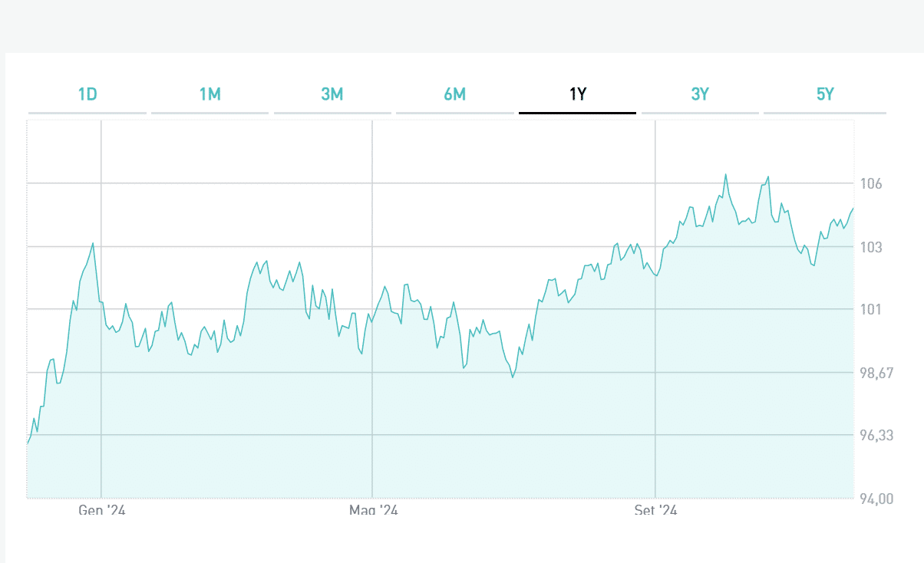Screen dimensions: 924x563
Task: Click the highest peak of the price line
Action: coord(725,175)
